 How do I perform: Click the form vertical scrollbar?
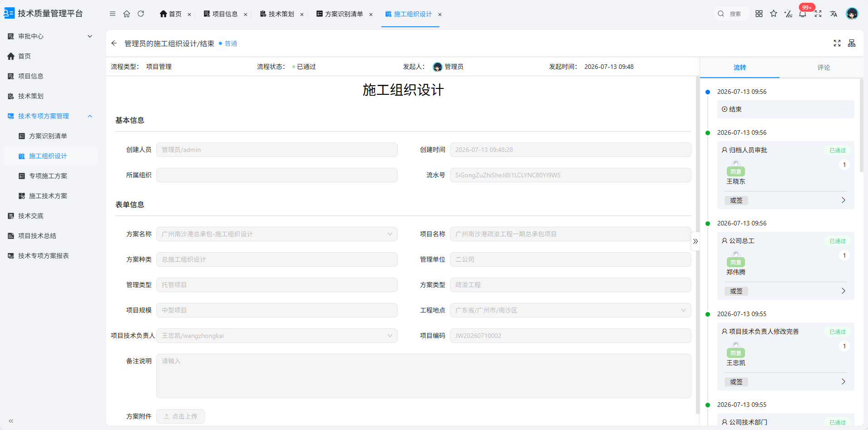click(x=697, y=245)
